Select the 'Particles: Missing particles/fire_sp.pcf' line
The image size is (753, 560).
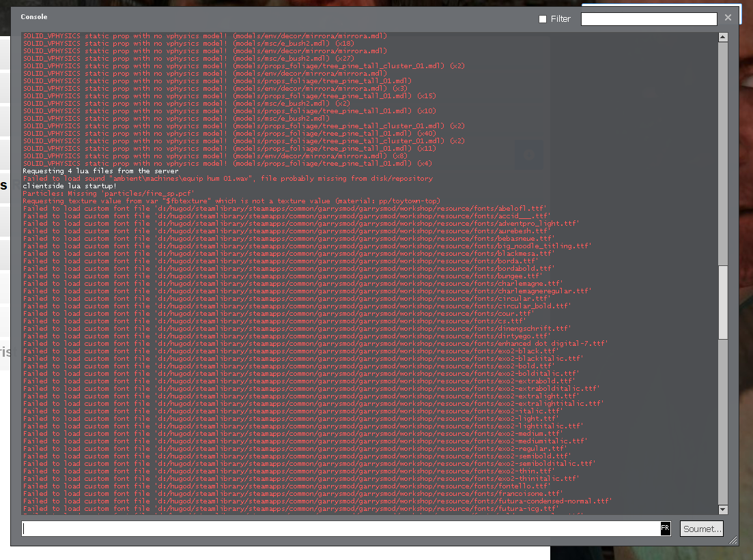coord(109,194)
